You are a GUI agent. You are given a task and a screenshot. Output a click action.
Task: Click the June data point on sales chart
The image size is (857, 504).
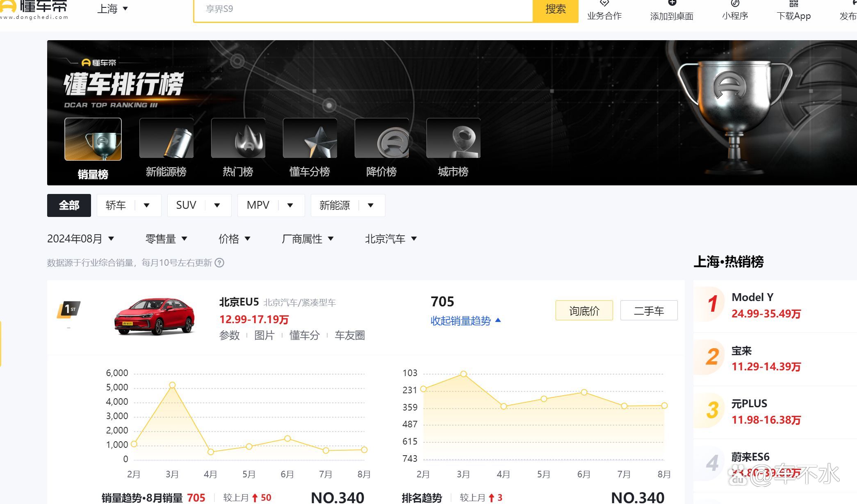(x=287, y=439)
